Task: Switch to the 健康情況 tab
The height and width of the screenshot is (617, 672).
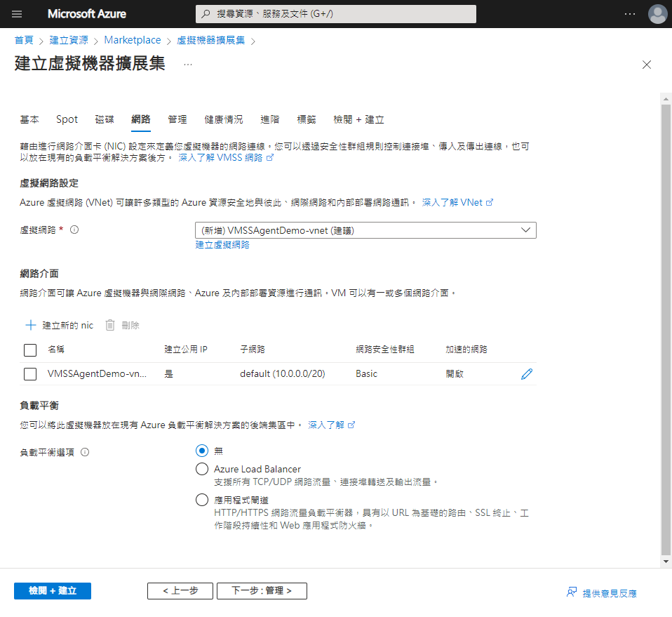Action: (224, 119)
